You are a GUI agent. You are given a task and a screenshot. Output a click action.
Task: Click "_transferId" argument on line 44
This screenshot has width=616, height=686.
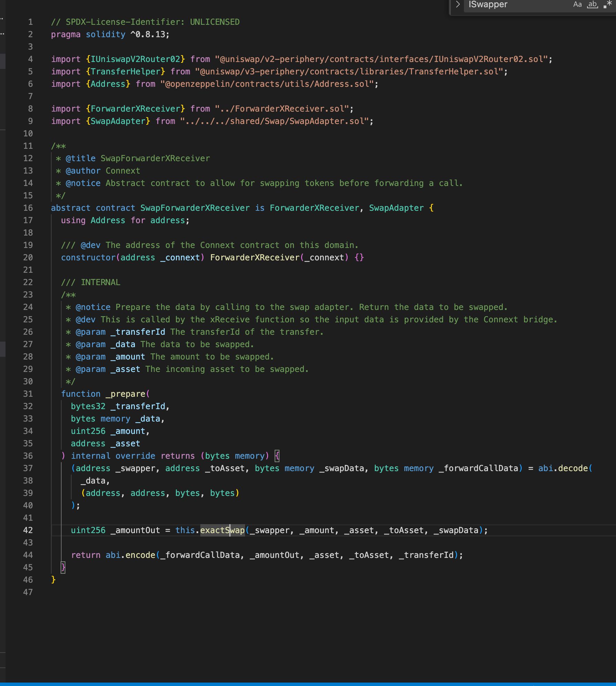point(426,555)
